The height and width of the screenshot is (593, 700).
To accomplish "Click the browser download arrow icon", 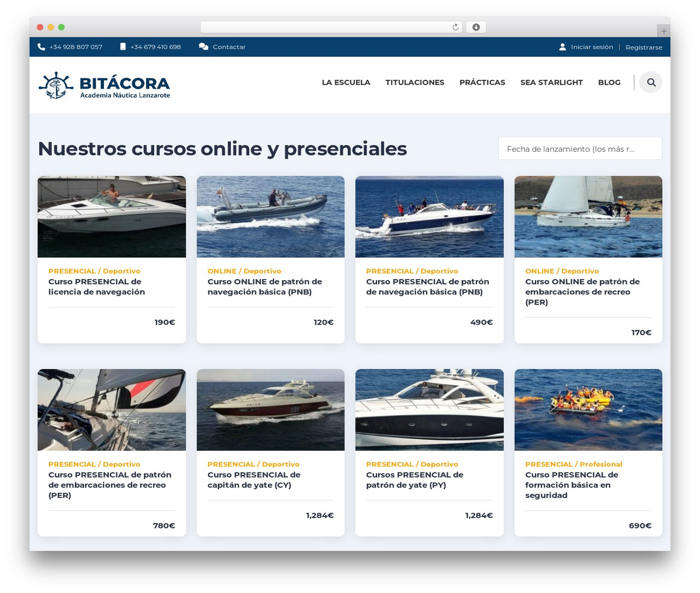I will (476, 27).
